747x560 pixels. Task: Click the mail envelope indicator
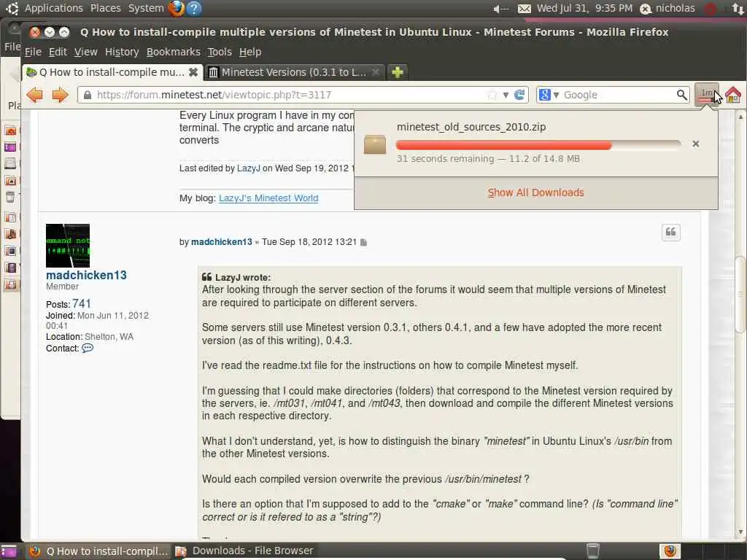pos(524,9)
